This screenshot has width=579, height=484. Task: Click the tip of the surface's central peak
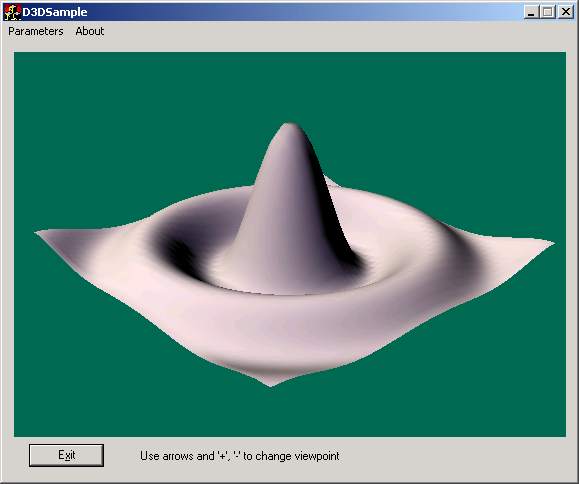point(290,126)
